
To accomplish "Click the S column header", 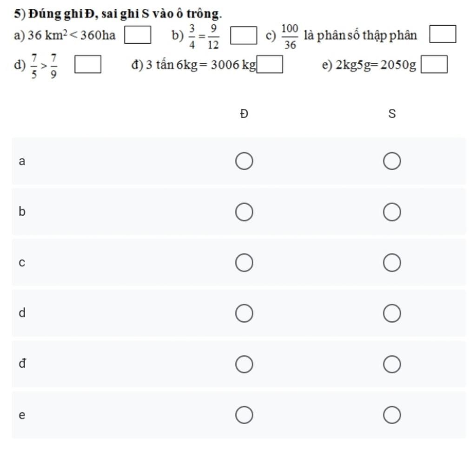I will (392, 114).
